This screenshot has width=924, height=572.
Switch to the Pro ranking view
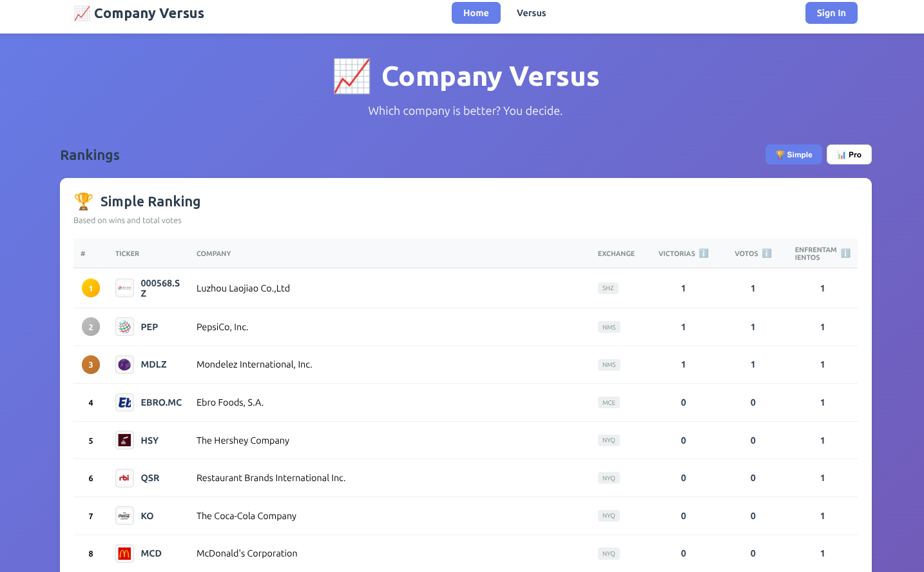coord(849,154)
